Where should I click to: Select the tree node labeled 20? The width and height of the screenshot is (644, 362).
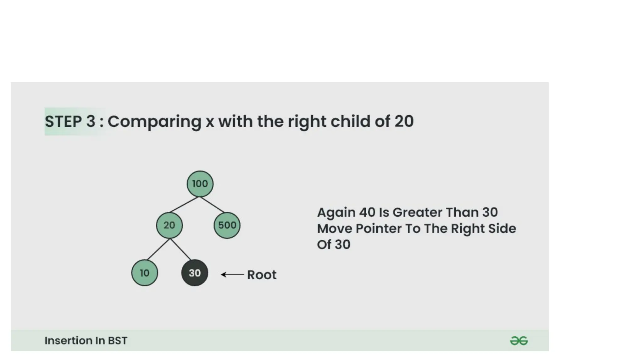[x=169, y=225]
